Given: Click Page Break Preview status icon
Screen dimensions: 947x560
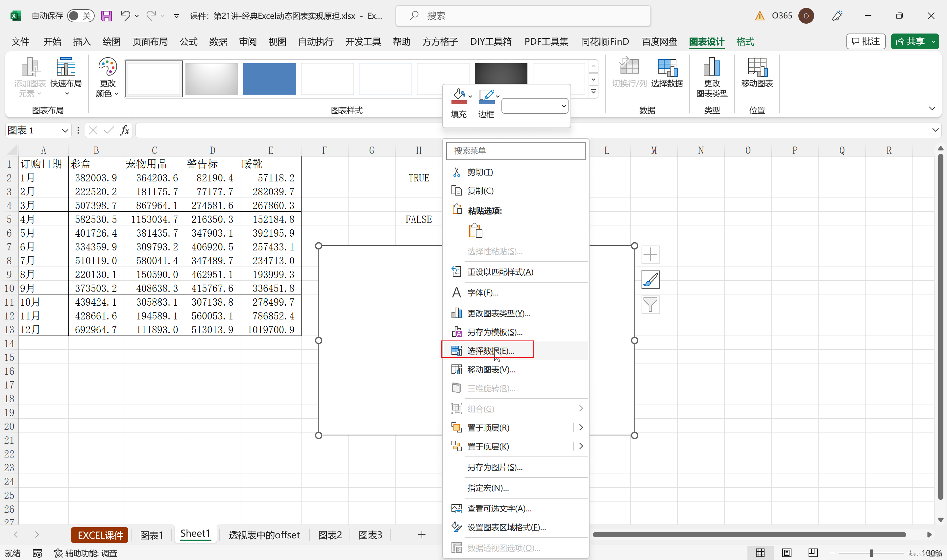Looking at the screenshot, I should [x=813, y=553].
